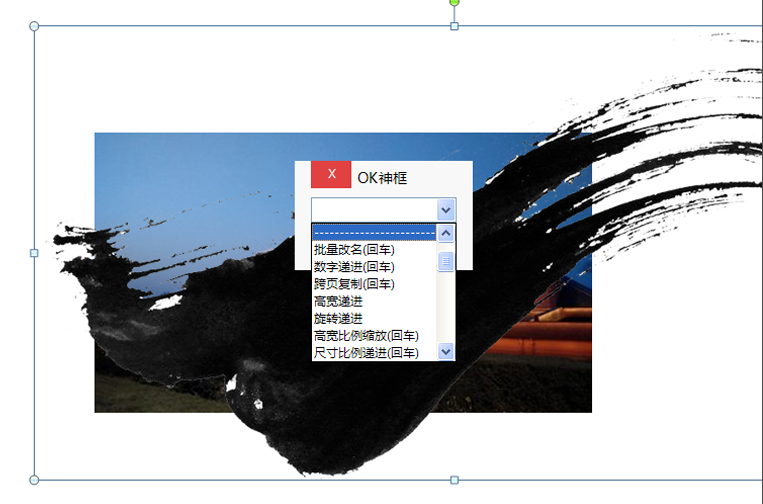The image size is (763, 504).
Task: Click the bottom-middle square resize handle
Action: [454, 480]
